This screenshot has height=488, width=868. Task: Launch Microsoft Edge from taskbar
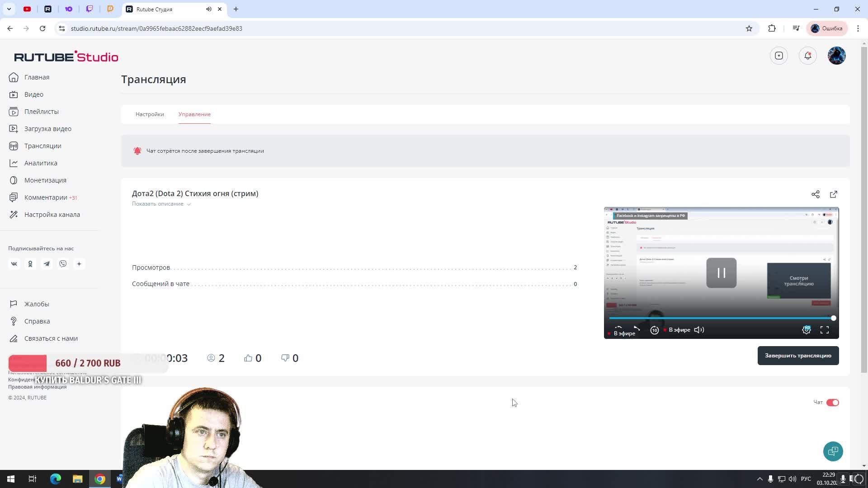pos(55,479)
